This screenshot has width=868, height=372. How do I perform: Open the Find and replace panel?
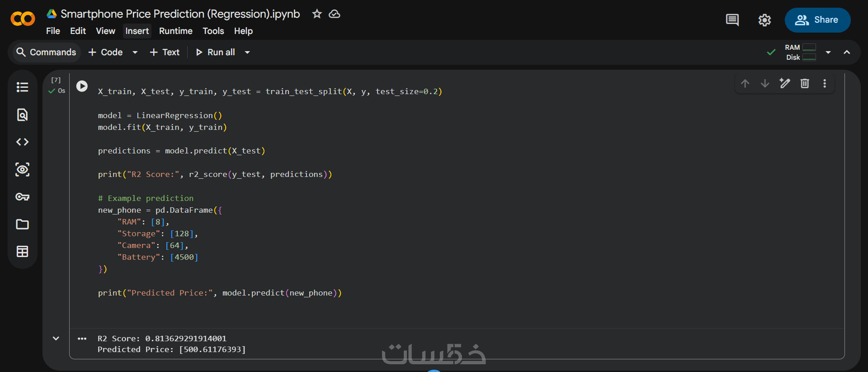[22, 114]
